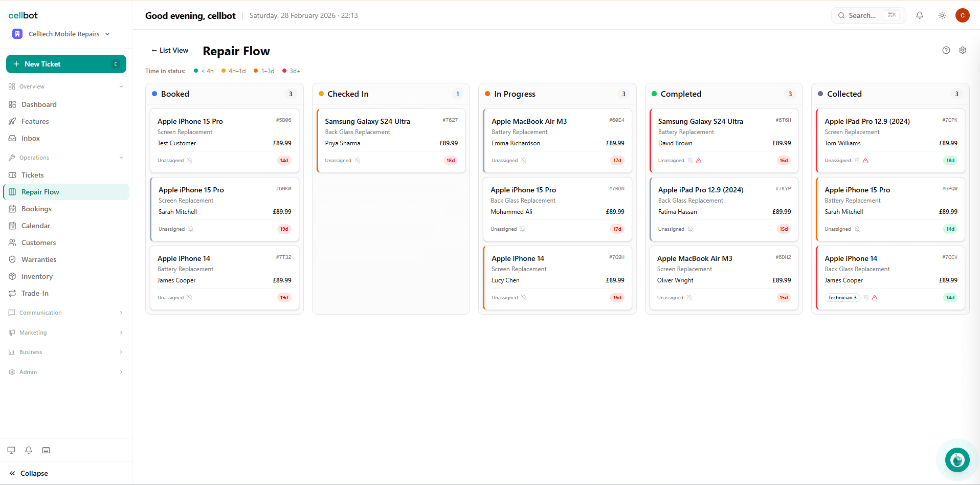Image resolution: width=980 pixels, height=485 pixels.
Task: Click Unassigned on ticket #6PQW
Action: click(x=838, y=229)
